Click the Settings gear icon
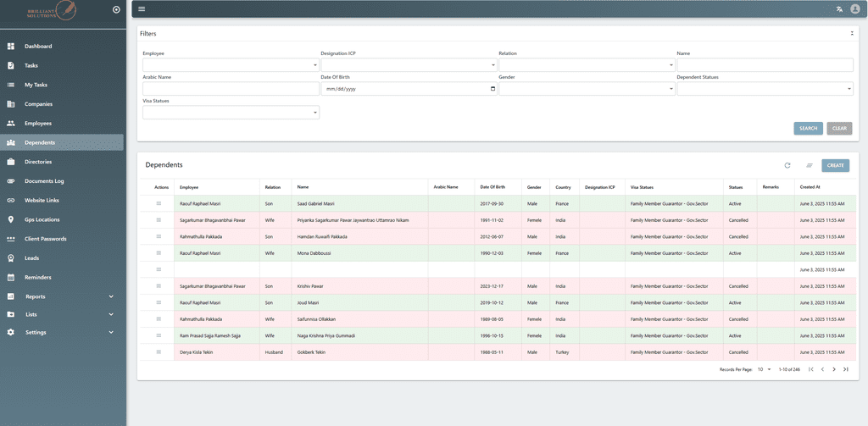The image size is (868, 426). (10, 333)
